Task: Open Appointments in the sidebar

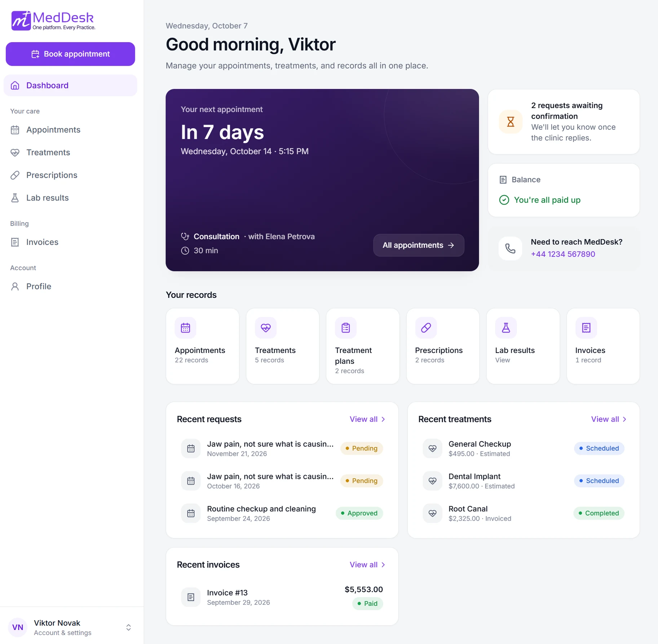Action: 70,130
